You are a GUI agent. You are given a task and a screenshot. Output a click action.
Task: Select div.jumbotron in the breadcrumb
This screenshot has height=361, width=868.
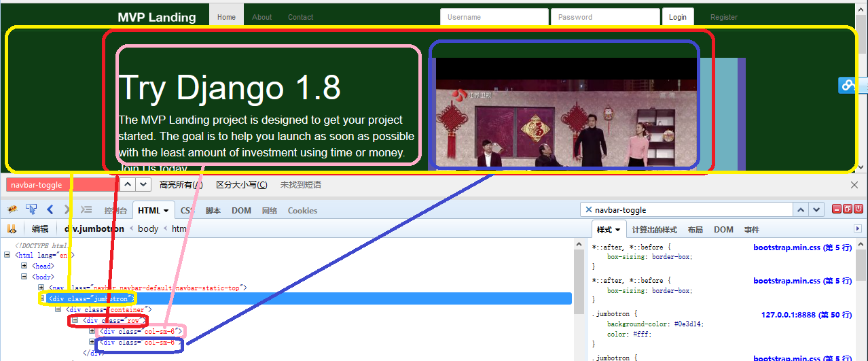point(94,229)
